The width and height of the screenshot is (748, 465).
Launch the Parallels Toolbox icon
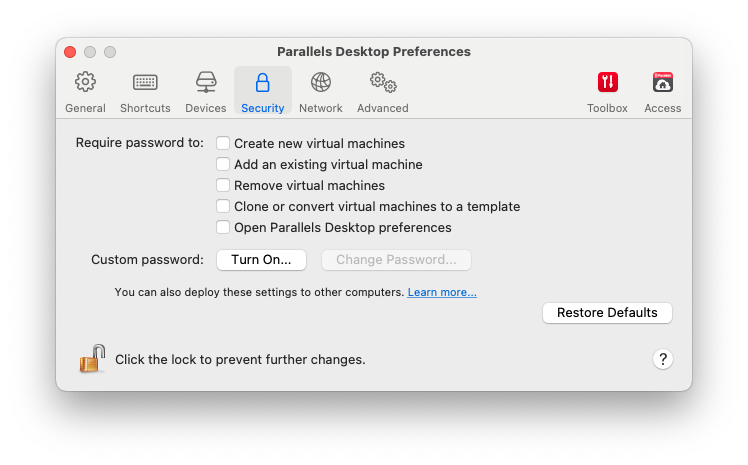(607, 83)
